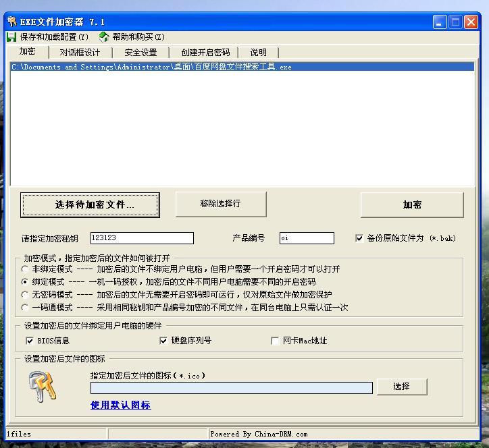Switch to the 说明 tab
This screenshot has height=448, width=489.
(258, 53)
